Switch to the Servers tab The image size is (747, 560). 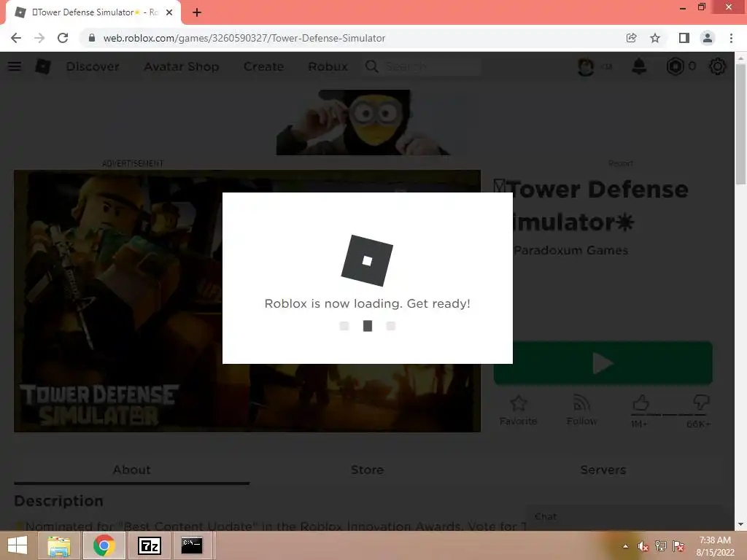pyautogui.click(x=603, y=470)
